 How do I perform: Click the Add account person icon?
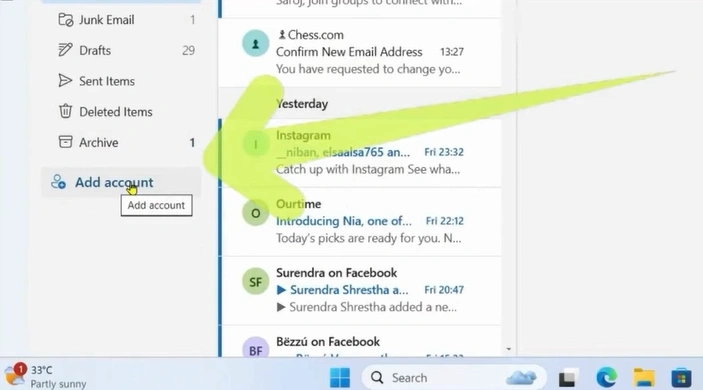click(x=58, y=182)
